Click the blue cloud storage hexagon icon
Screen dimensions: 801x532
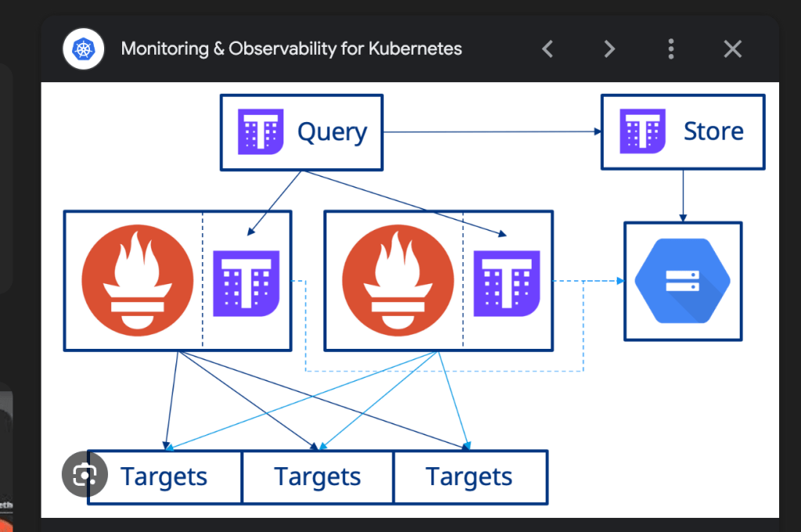[x=683, y=281]
